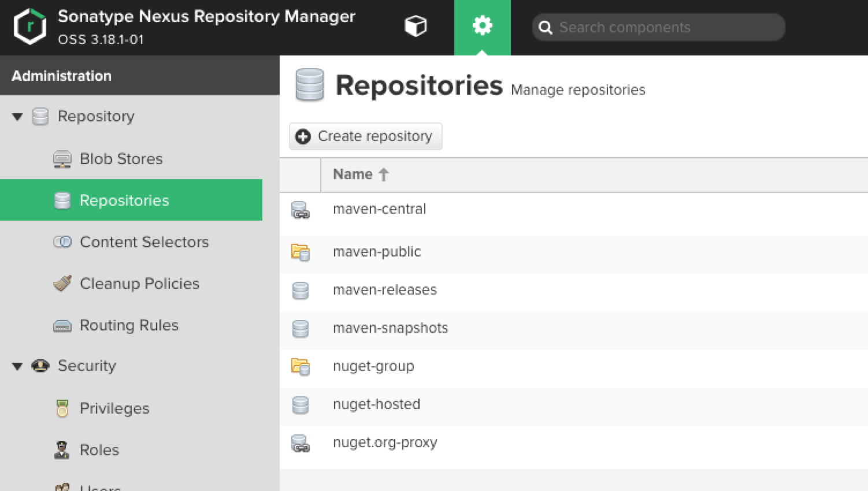Click the Blob Stores icon
The width and height of the screenshot is (868, 491).
62,159
